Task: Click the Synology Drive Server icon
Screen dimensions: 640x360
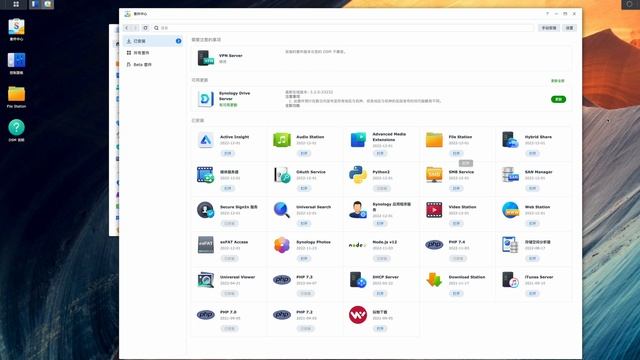Action: pyautogui.click(x=206, y=99)
